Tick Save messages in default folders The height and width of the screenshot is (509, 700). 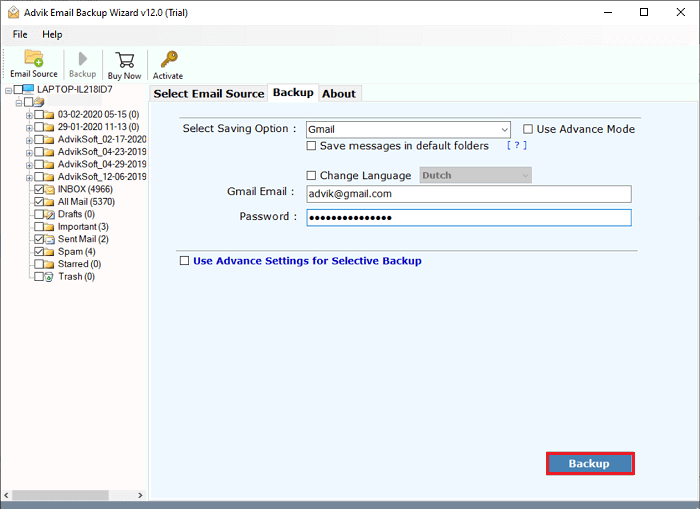click(311, 146)
